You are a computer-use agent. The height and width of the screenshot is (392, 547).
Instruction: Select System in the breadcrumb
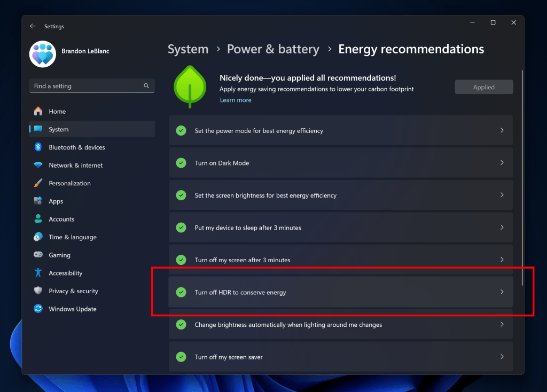pos(187,49)
